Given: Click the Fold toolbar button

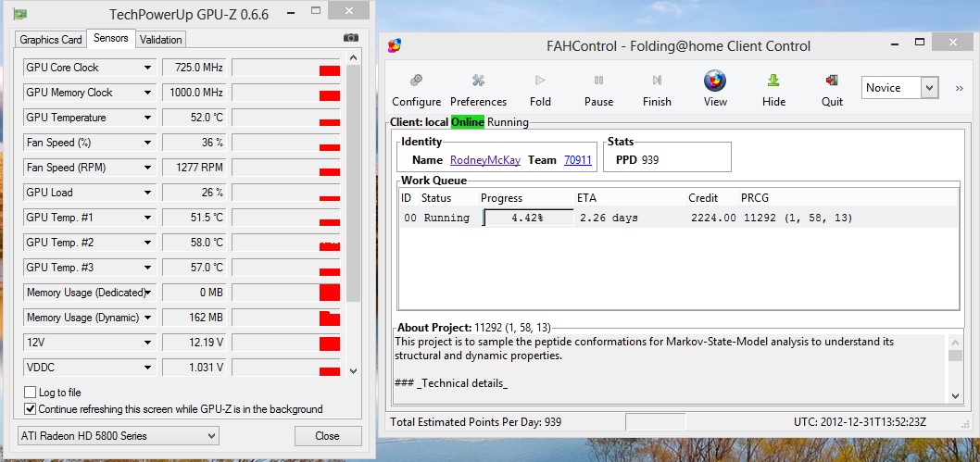Looking at the screenshot, I should pyautogui.click(x=540, y=91).
